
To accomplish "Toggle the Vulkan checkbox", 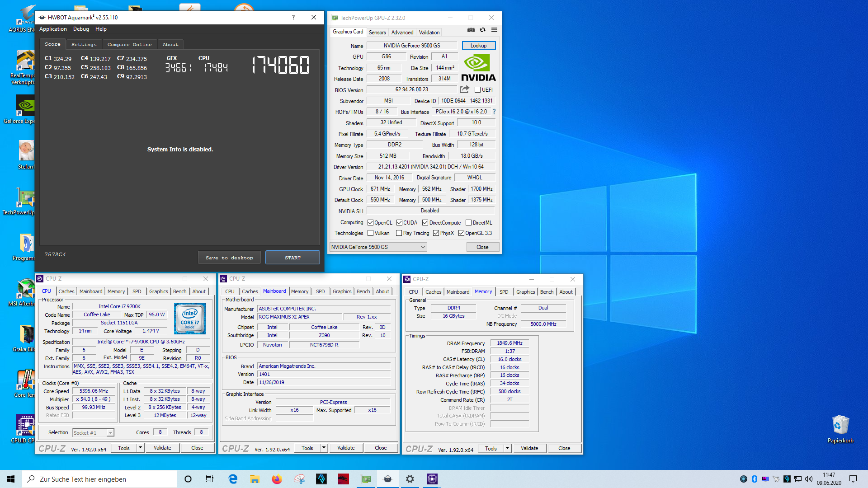I will click(370, 233).
